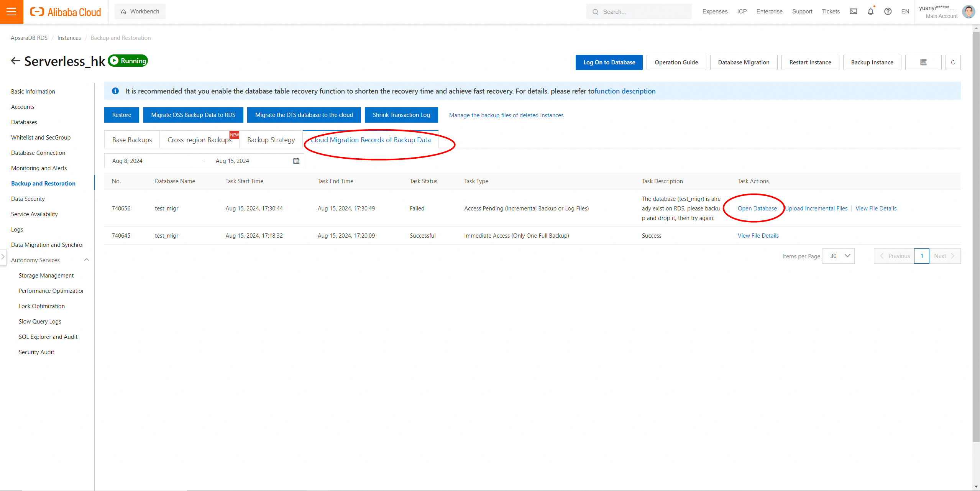This screenshot has height=491, width=980.
Task: Click Upload Incremental Files link
Action: (816, 209)
